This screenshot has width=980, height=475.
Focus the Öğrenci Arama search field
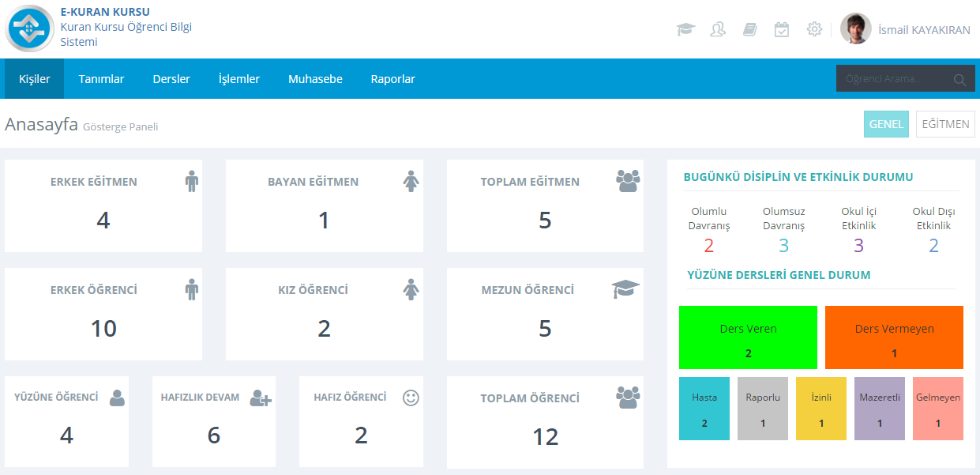point(892,79)
